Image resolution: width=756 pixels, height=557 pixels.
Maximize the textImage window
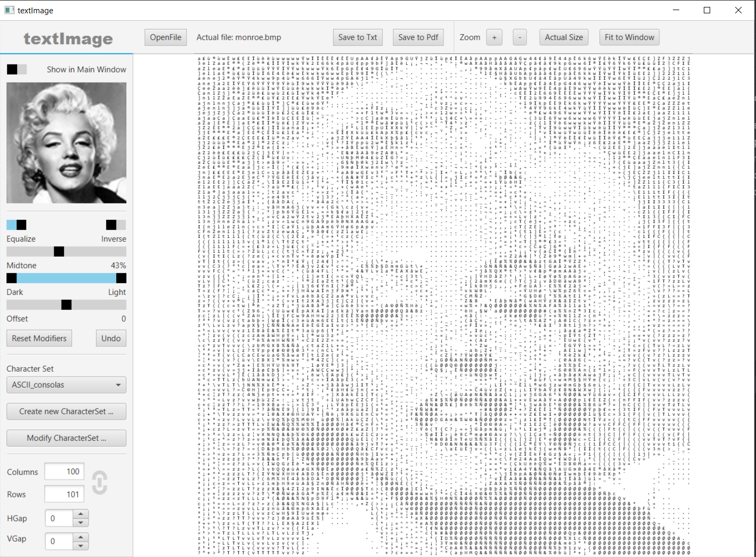(707, 10)
